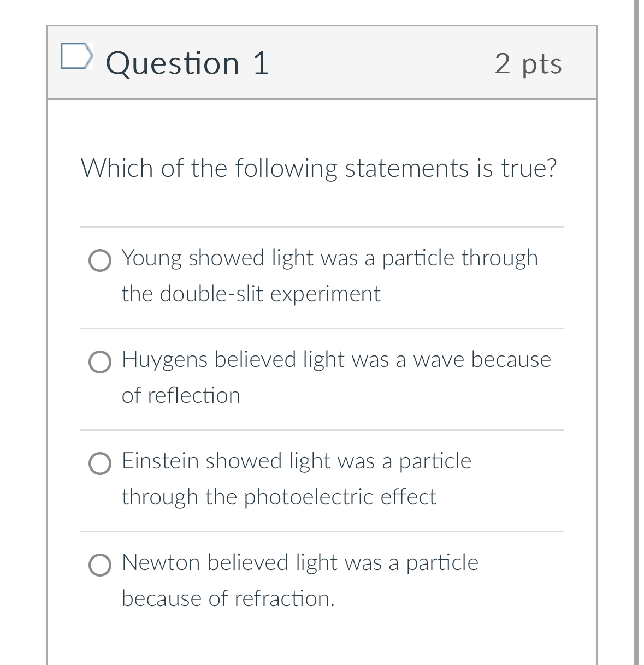This screenshot has width=644, height=665.
Task: Click 'particle through' in the Young answer
Action: point(460,258)
